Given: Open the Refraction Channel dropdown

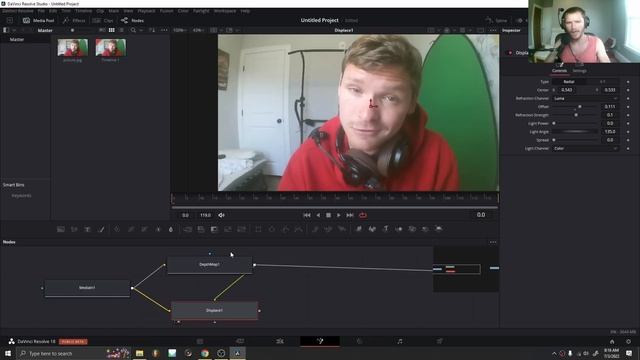Looking at the screenshot, I should pyautogui.click(x=585, y=98).
